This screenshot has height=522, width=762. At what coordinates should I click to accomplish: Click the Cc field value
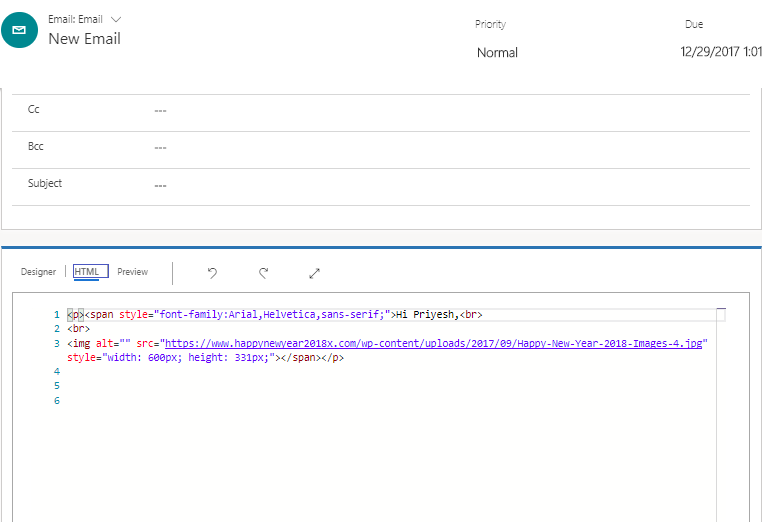pos(160,111)
